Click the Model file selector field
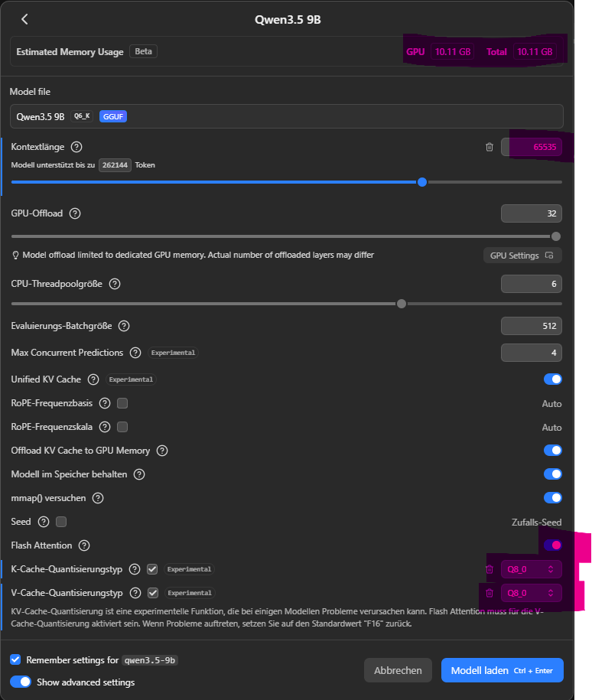Screen dimensions: 592x700 pos(287,116)
